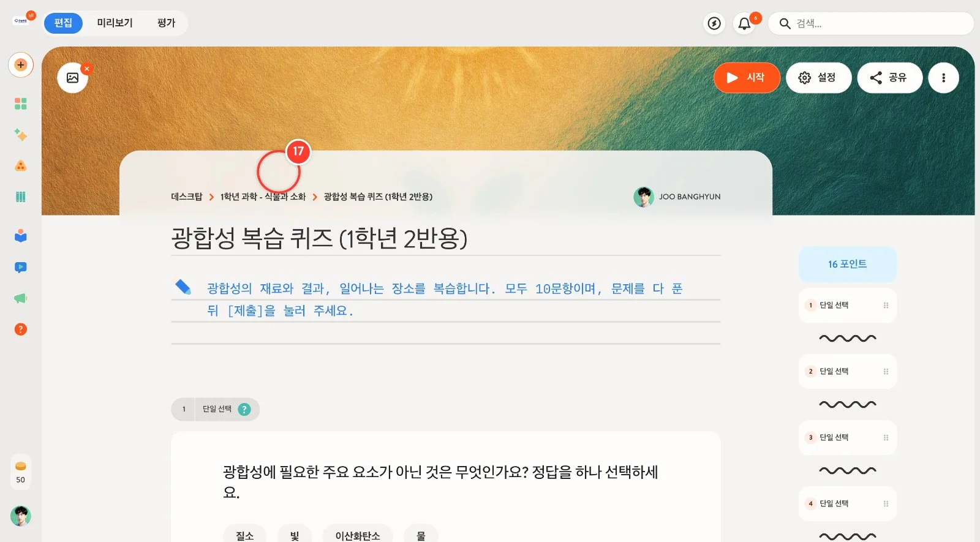Select question 3 단일 선택 in side panel
This screenshot has width=980, height=542.
pos(848,437)
